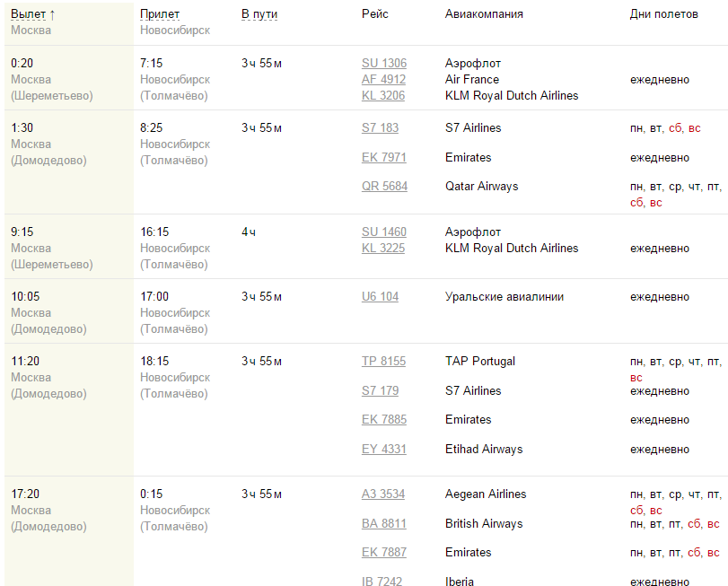The image size is (728, 586).
Task: Open Aeroflot flight SU 1306
Action: [383, 64]
